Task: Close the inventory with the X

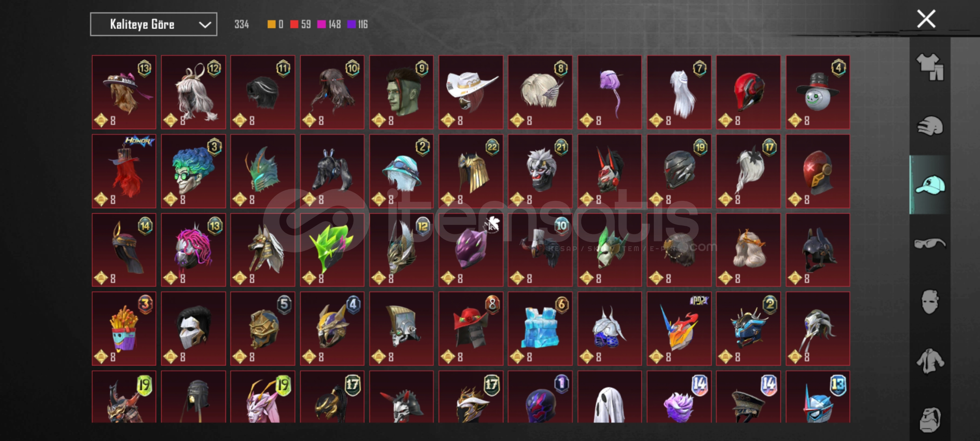Action: point(926,19)
